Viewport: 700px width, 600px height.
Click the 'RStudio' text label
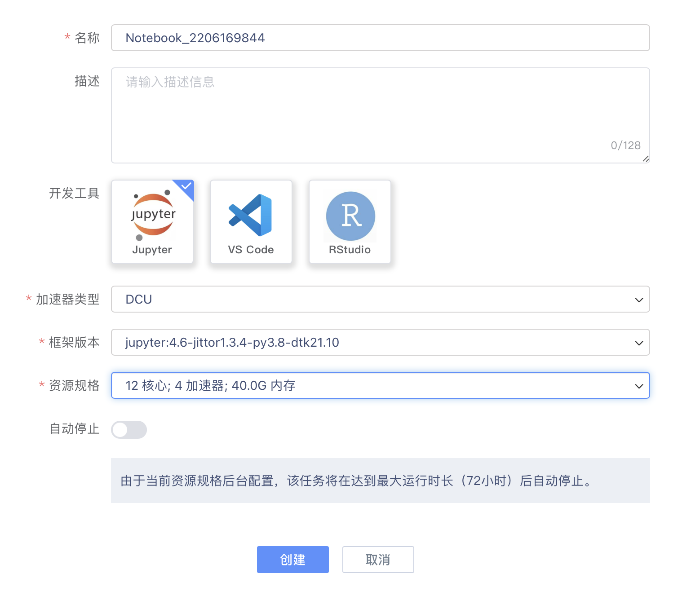coord(350,250)
